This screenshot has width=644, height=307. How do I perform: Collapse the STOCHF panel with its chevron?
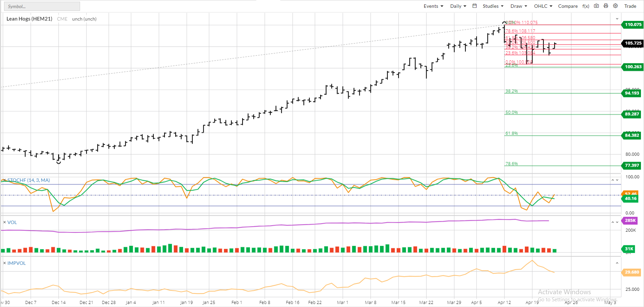tap(612, 180)
